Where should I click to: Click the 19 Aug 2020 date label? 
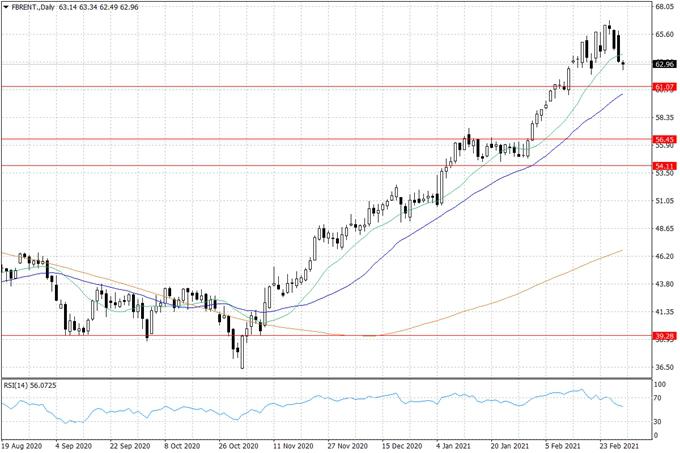(22, 446)
